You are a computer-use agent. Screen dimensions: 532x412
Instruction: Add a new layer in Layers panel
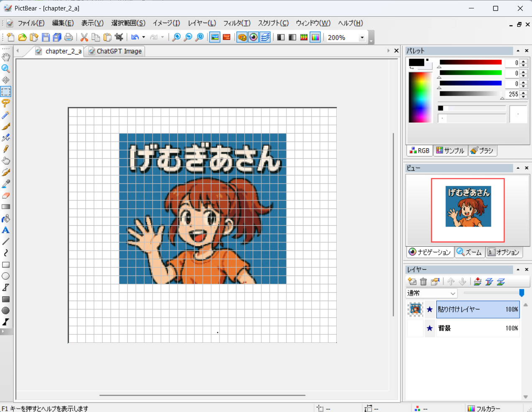412,281
